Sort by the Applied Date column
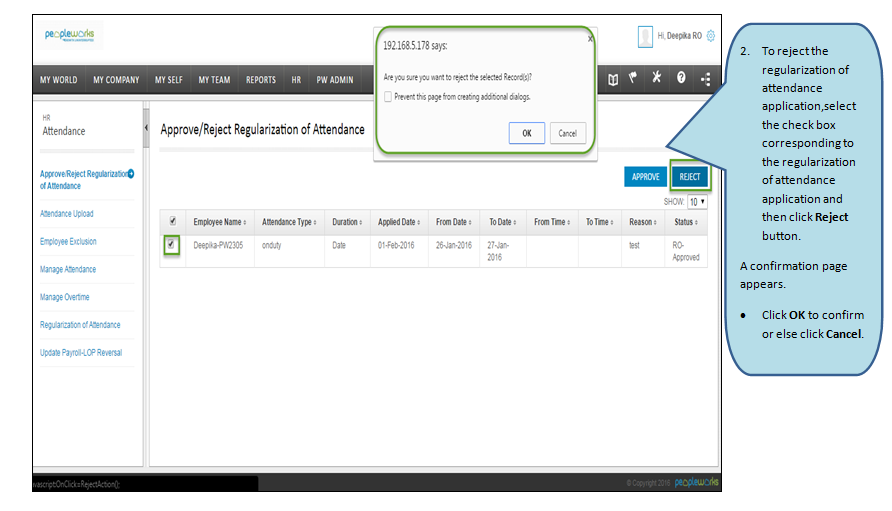892x511 pixels. pyautogui.click(x=399, y=222)
